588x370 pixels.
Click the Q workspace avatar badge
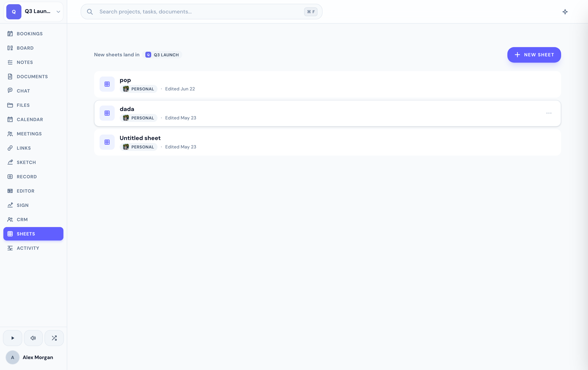tap(14, 12)
